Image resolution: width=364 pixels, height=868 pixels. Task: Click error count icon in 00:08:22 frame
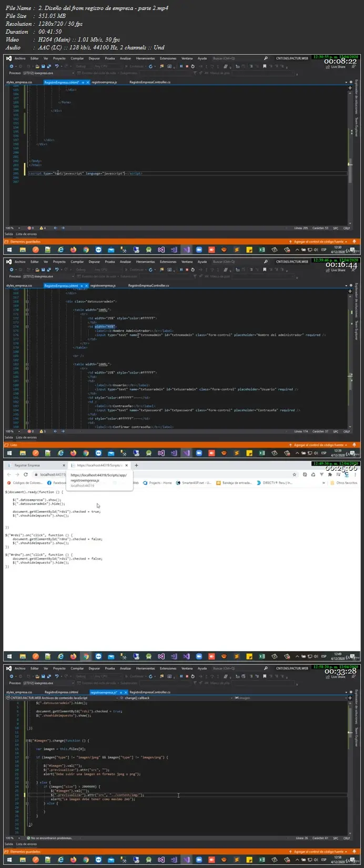click(x=31, y=228)
